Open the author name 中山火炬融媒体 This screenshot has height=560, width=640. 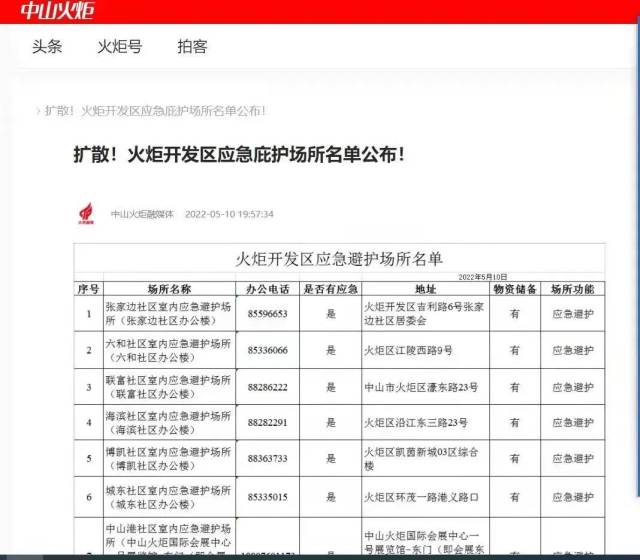coord(142,214)
